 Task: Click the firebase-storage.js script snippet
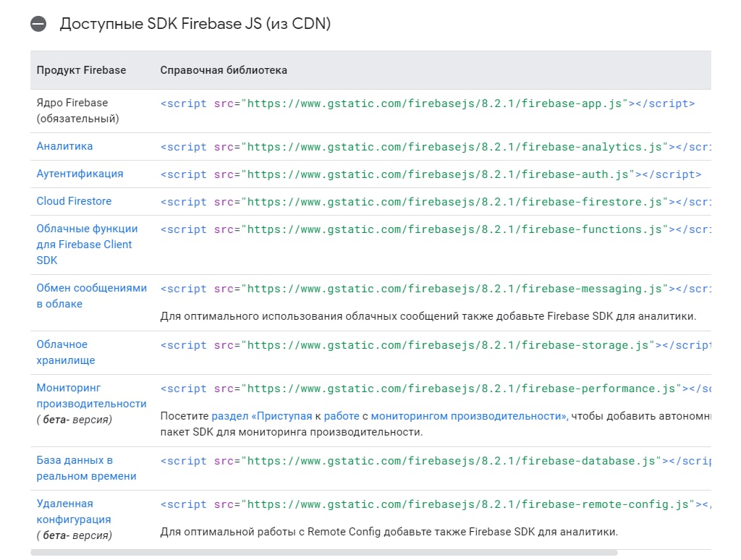(435, 345)
